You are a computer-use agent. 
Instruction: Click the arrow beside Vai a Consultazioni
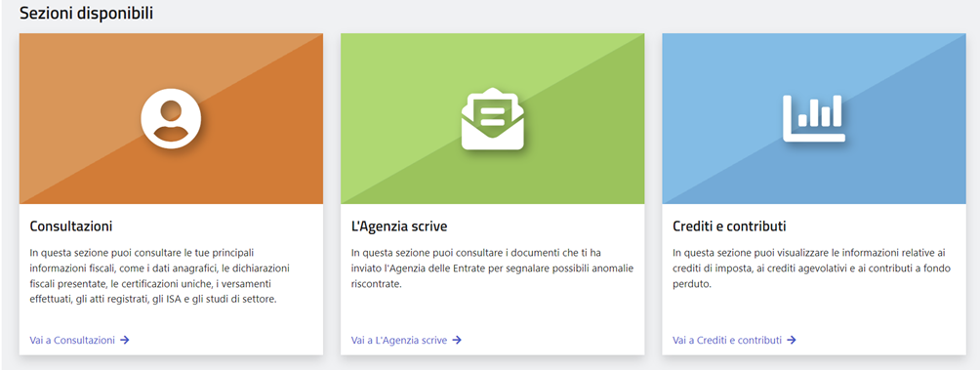[125, 340]
